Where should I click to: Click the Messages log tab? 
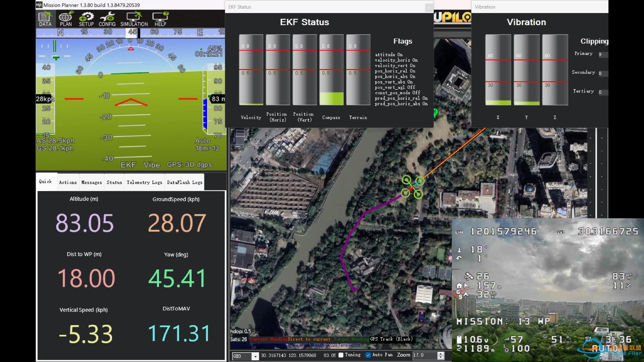pos(92,182)
